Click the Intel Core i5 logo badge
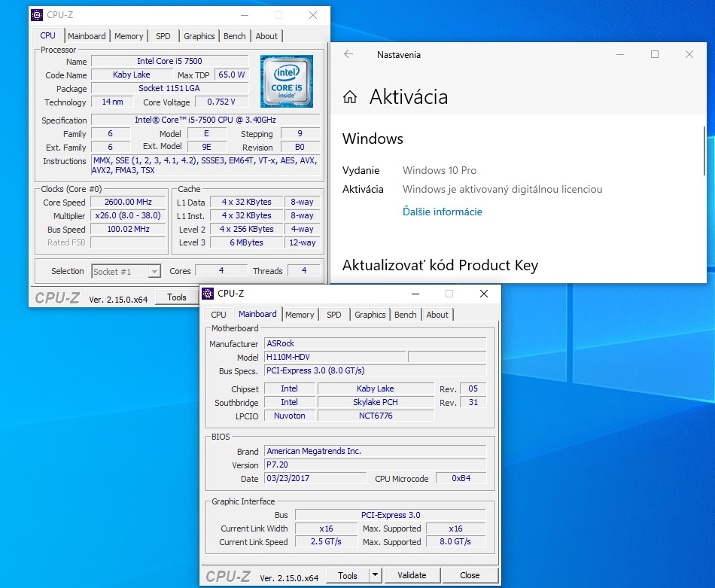Viewport: 715px width, 588px height. coord(287,81)
